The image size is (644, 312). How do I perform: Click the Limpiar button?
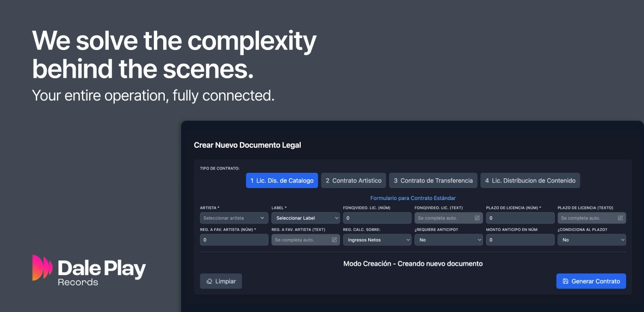(x=221, y=281)
